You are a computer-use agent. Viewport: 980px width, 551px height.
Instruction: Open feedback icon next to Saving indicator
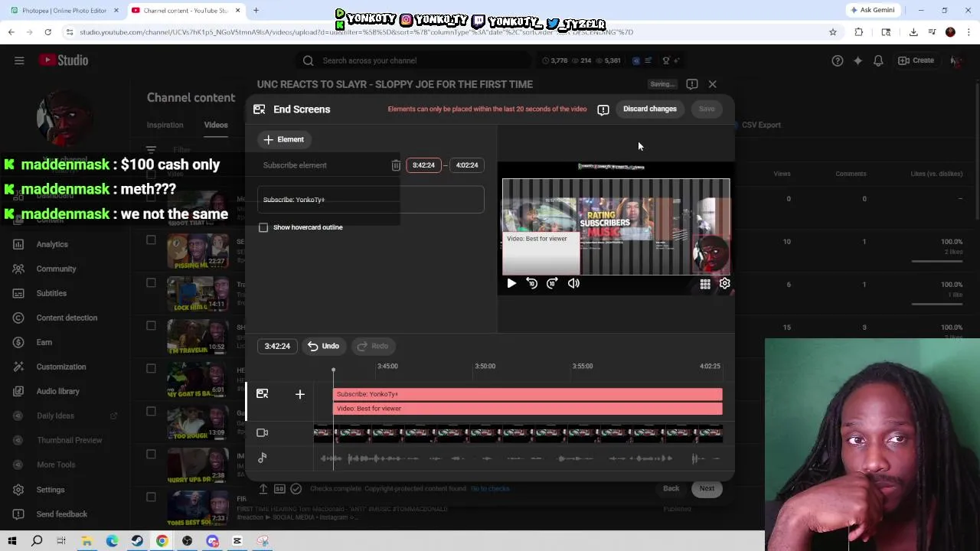[x=692, y=84]
